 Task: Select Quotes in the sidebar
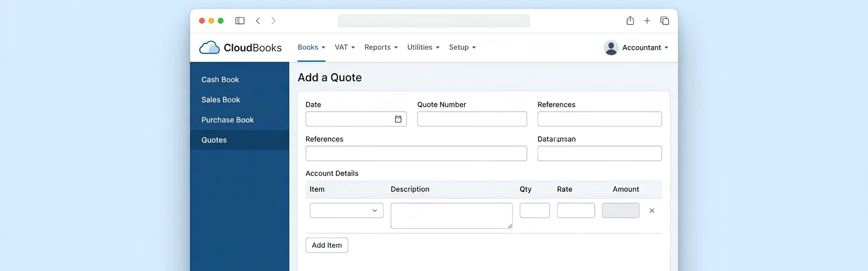(239, 140)
